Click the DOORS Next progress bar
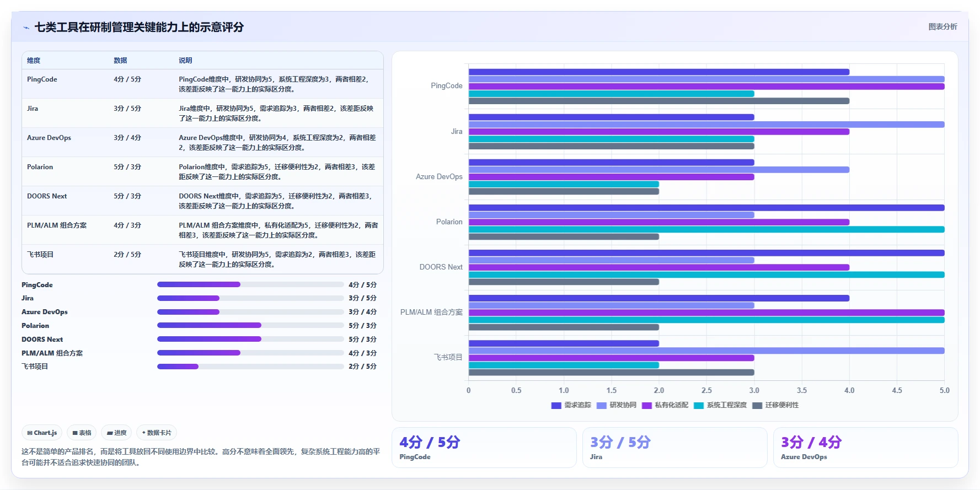This screenshot has width=980, height=490. 250,339
